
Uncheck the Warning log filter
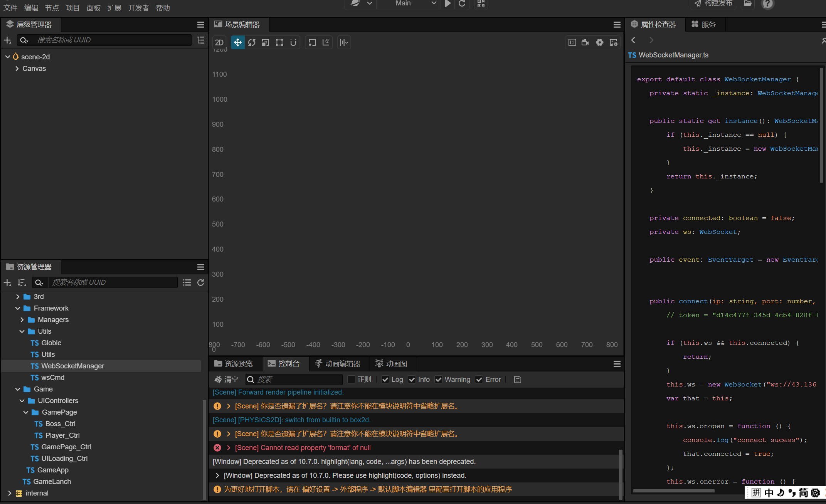tap(438, 380)
